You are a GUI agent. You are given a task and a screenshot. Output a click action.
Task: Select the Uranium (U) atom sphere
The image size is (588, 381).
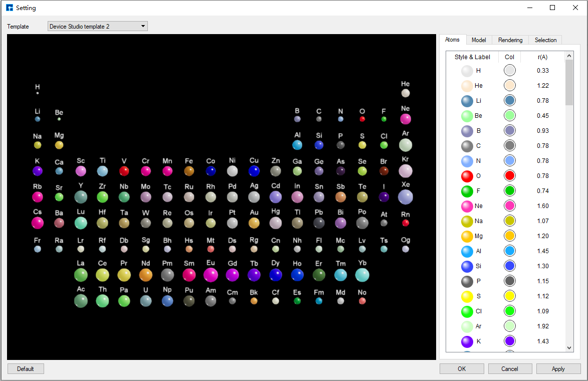point(146,301)
